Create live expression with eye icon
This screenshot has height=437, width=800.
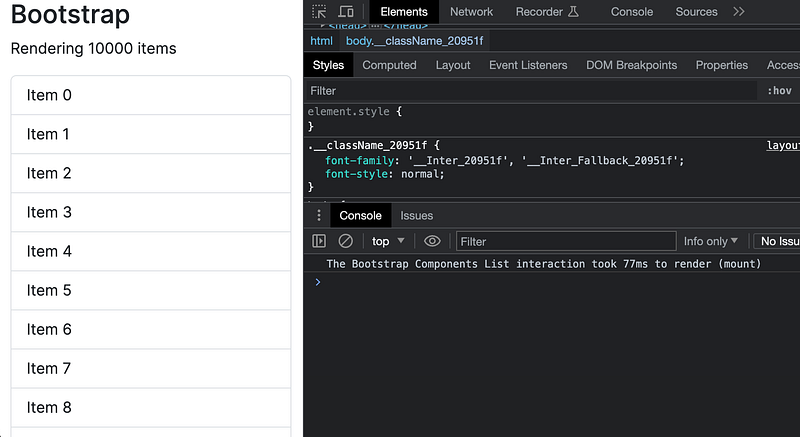click(x=432, y=241)
